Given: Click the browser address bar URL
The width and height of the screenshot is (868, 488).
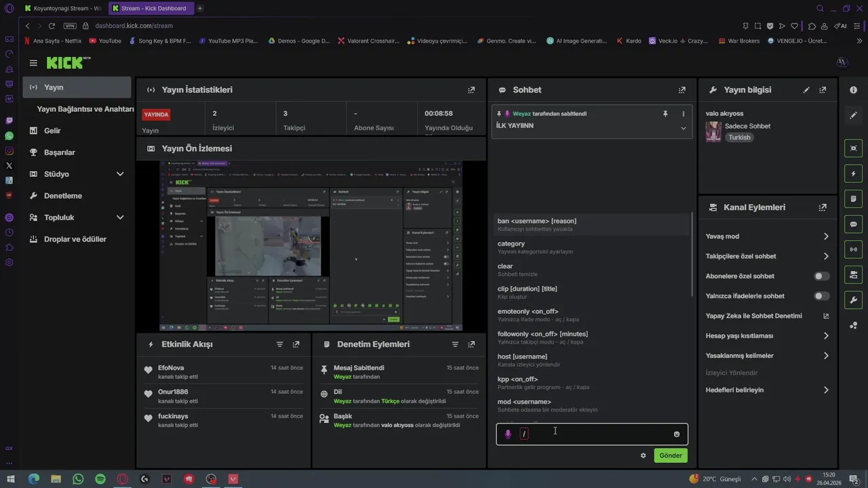Looking at the screenshot, I should (x=134, y=26).
